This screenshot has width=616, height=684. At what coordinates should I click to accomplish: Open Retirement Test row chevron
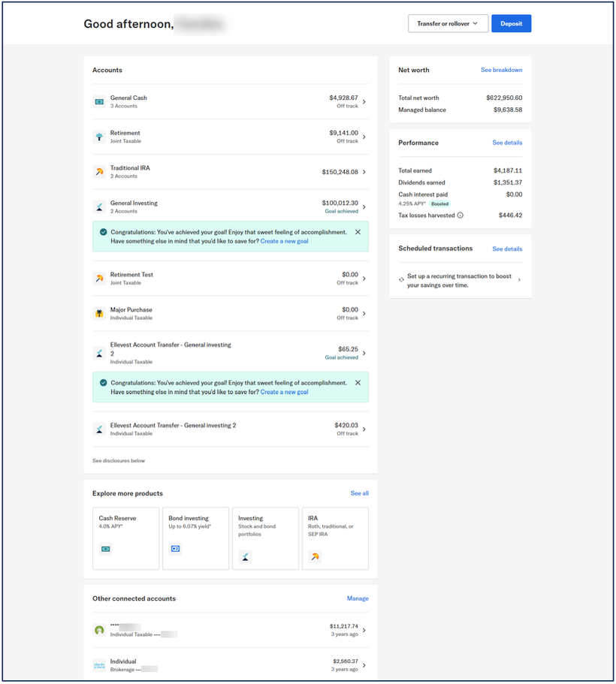click(364, 279)
